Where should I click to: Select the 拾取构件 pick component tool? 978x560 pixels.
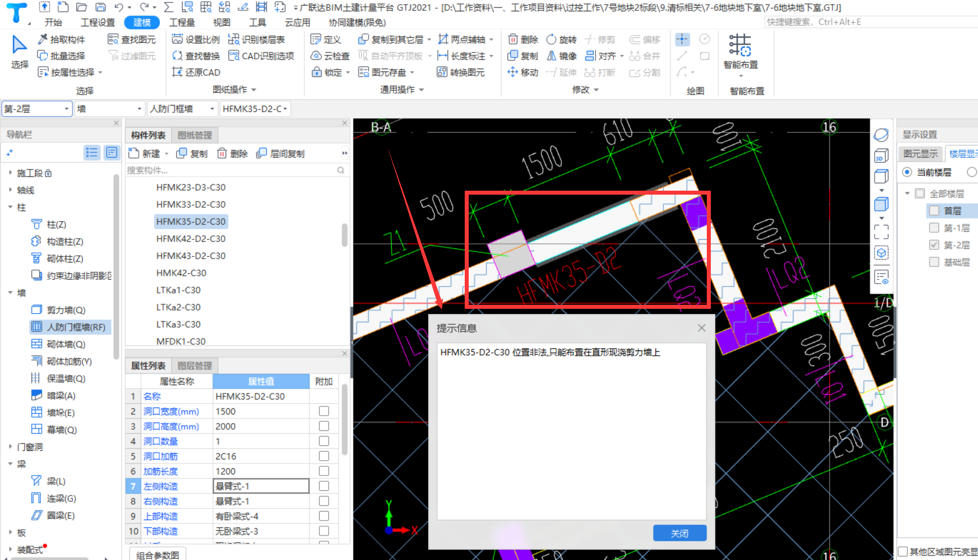point(61,39)
